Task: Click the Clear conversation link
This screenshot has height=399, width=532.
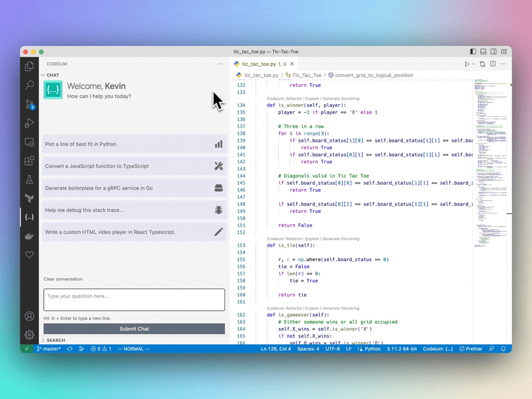Action: coord(63,279)
